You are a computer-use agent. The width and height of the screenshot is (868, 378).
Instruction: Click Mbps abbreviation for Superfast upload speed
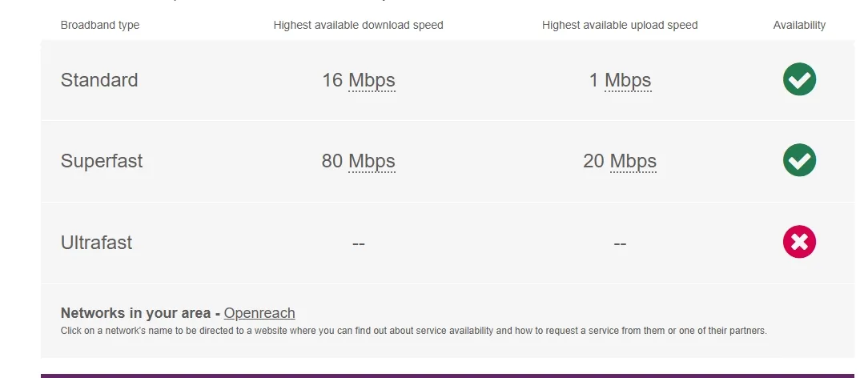click(x=633, y=161)
